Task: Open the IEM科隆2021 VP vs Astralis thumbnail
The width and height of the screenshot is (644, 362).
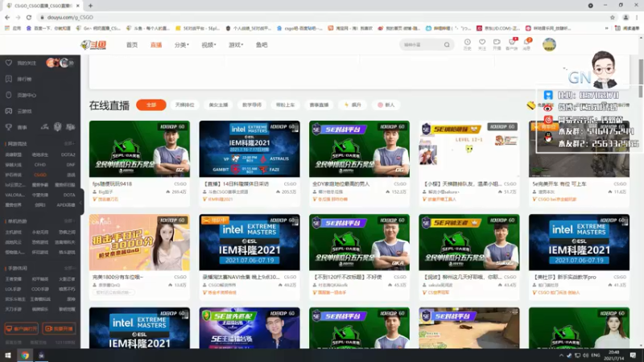Action: click(x=250, y=149)
